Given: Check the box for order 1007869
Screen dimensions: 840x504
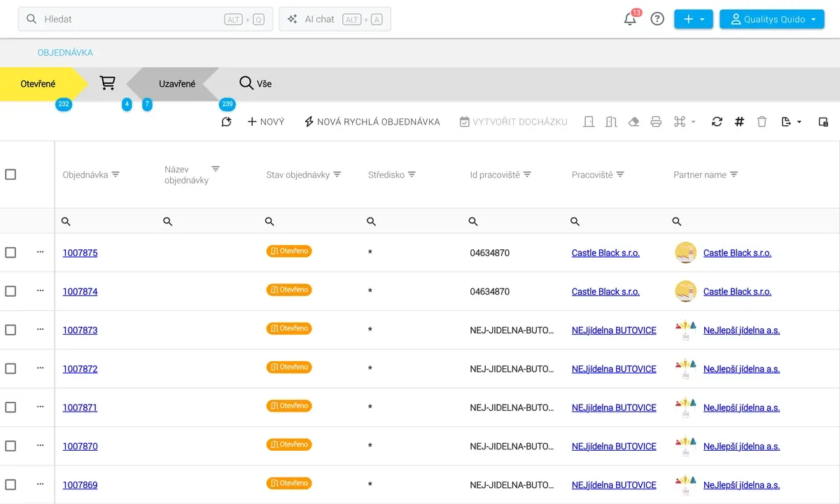Looking at the screenshot, I should click(x=10, y=484).
